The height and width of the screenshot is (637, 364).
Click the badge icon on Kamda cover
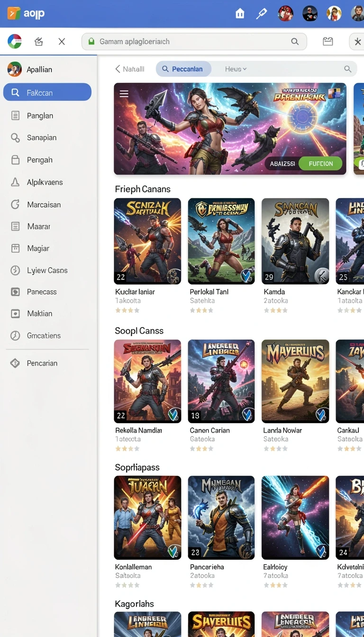[x=321, y=276]
